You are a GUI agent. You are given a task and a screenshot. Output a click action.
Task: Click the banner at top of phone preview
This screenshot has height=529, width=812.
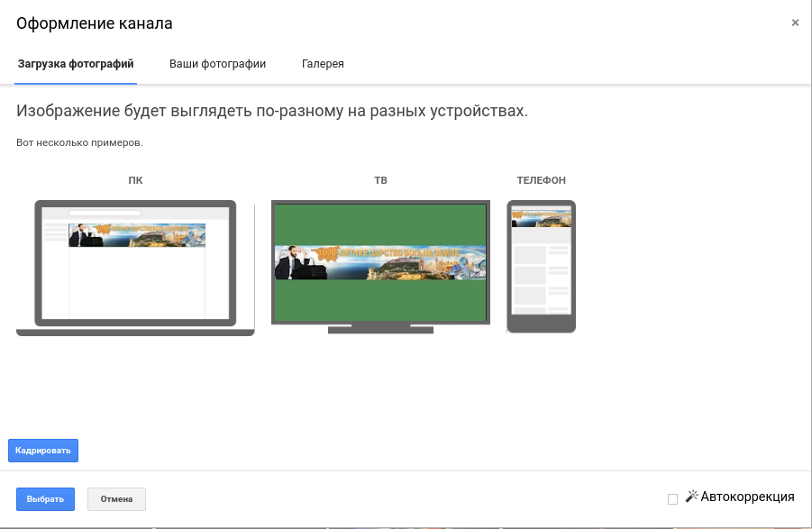[x=541, y=217]
